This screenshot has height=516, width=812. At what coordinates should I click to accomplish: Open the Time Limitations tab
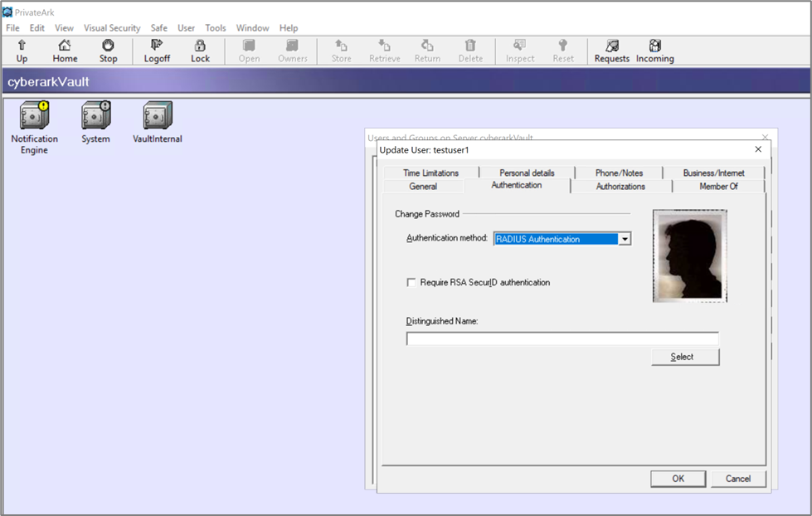[x=430, y=173]
